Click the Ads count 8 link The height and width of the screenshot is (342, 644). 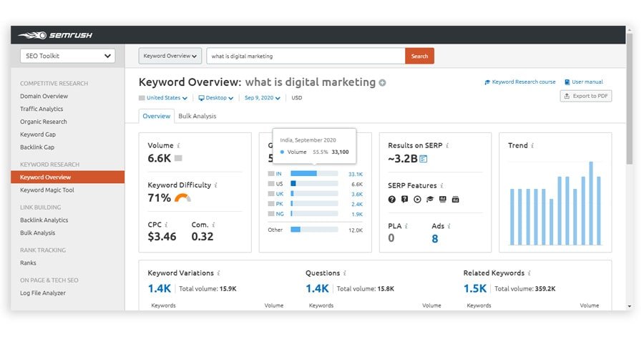coord(435,238)
